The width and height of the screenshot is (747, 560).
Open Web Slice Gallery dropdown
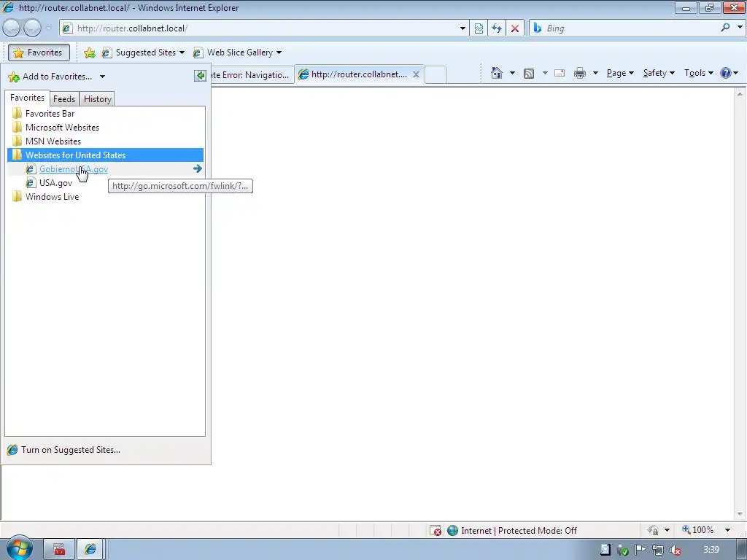[244, 52]
